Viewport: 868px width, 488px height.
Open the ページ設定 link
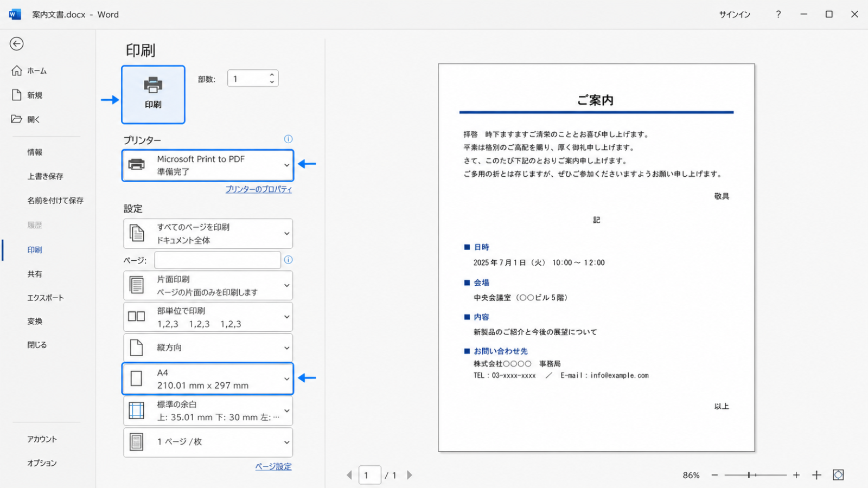pyautogui.click(x=273, y=466)
